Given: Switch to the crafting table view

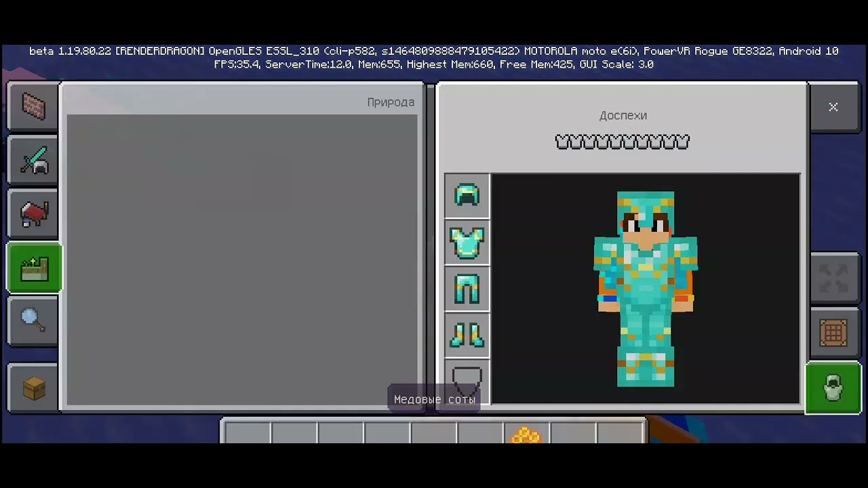Looking at the screenshot, I should [x=833, y=333].
